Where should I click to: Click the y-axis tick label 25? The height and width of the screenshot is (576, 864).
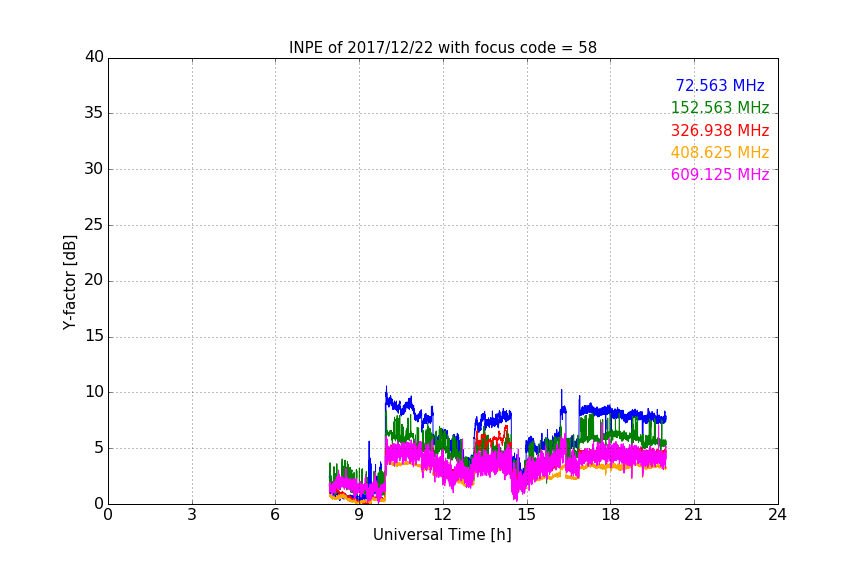click(x=94, y=225)
